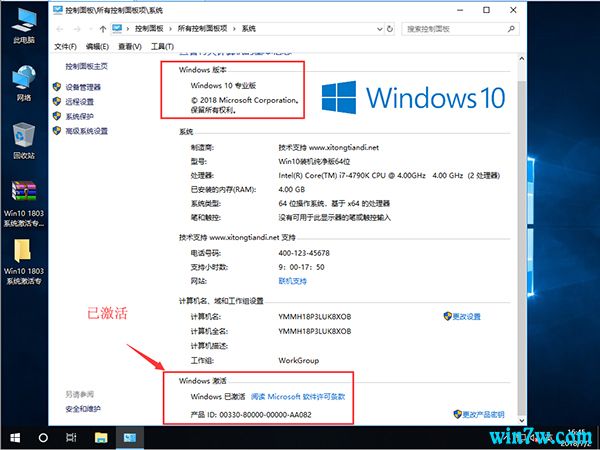Open 阅读 Microsoft 软件许可条款 link
The width and height of the screenshot is (600, 450).
298,396
